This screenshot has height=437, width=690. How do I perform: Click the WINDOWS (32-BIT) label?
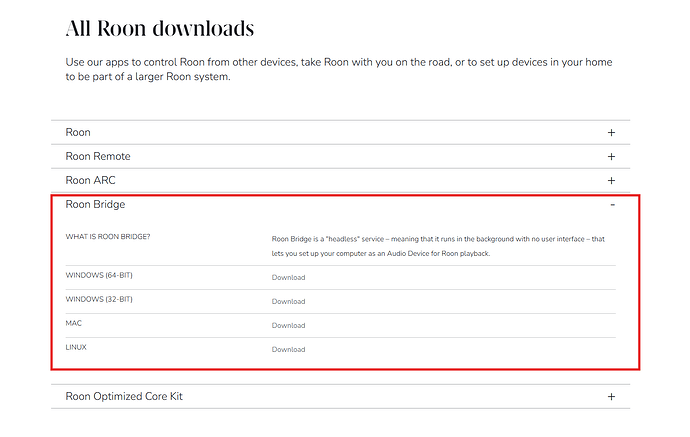pyautogui.click(x=99, y=299)
